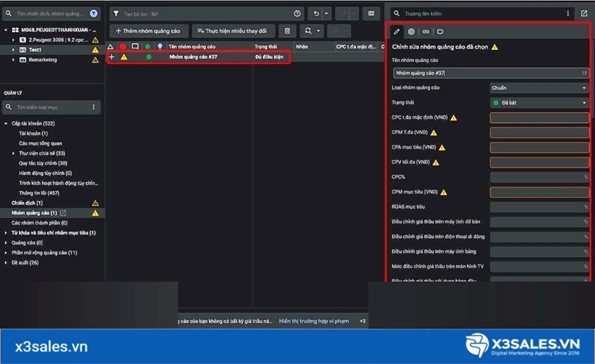Expand Từ khóa và tiêu chí nhắm mục tiêu
Image resolution: width=595 pixels, height=364 pixels.
tap(6, 233)
